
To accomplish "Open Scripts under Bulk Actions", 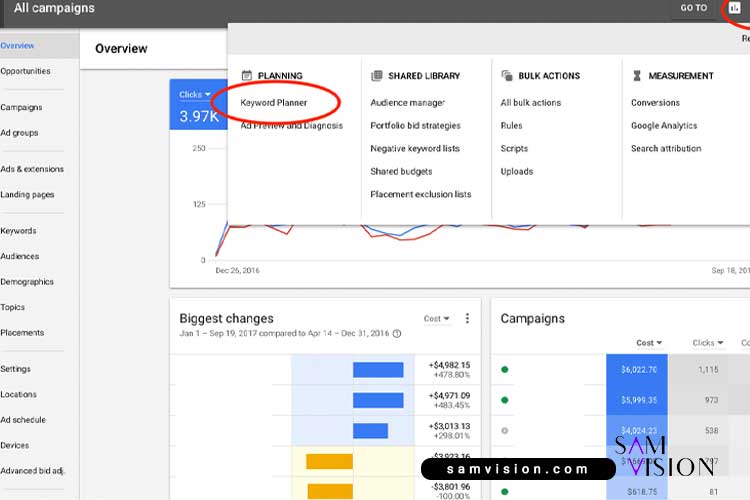I will tap(514, 148).
